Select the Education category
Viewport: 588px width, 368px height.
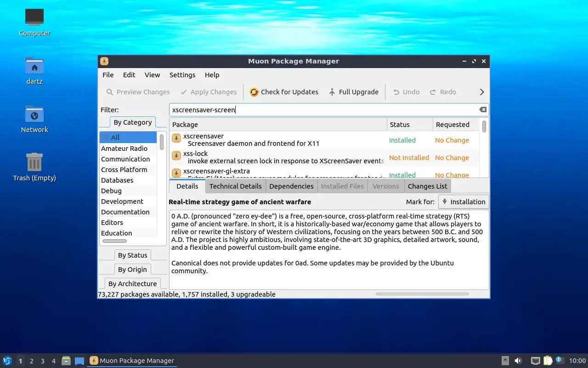[128, 233]
